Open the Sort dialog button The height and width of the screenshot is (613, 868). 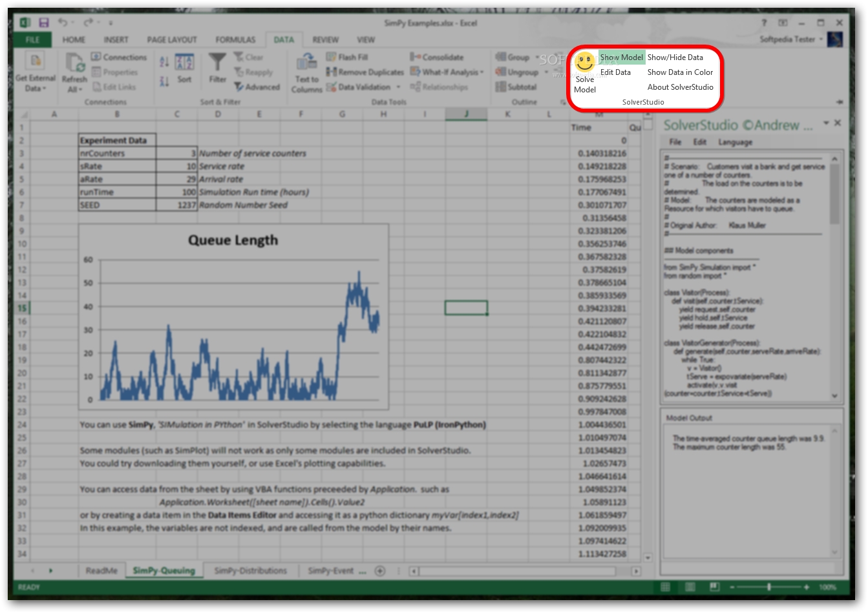pos(184,68)
